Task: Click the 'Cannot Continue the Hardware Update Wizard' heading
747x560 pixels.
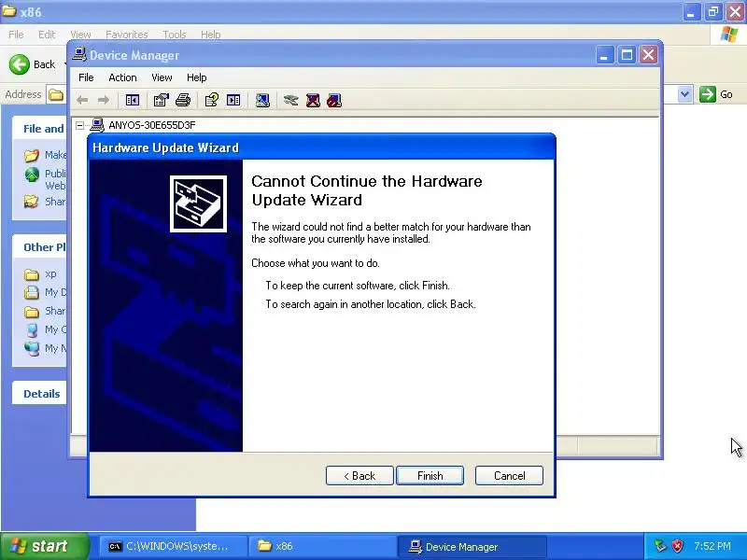Action: tap(366, 190)
